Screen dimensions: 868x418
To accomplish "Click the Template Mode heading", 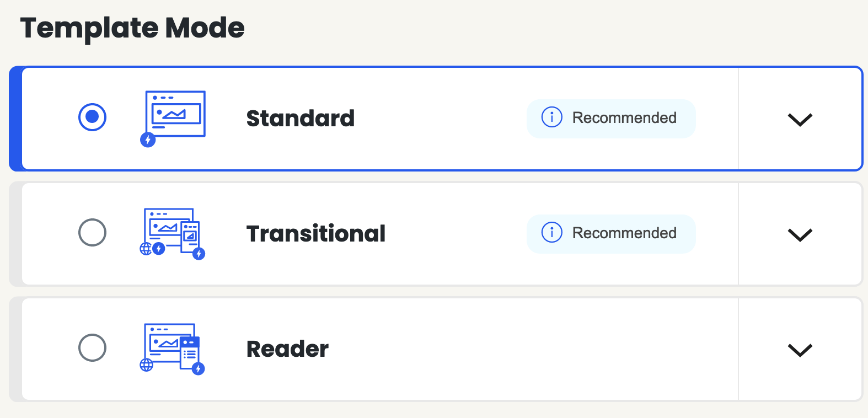I will (x=132, y=28).
